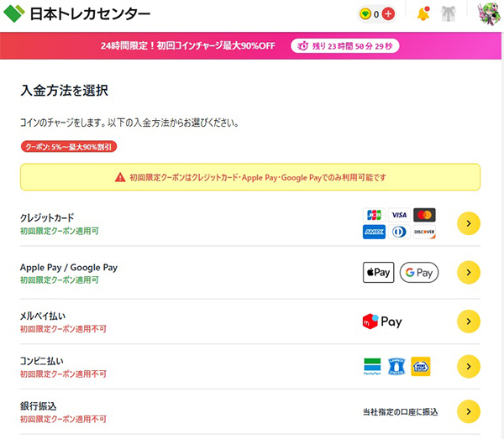Open credit card option via arrow
Screen dimensions: 504x439
[469, 223]
